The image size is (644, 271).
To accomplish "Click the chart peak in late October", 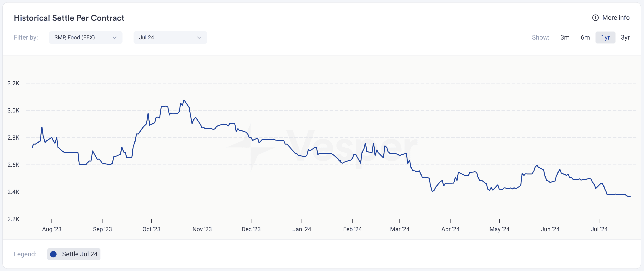I will pos(184,100).
